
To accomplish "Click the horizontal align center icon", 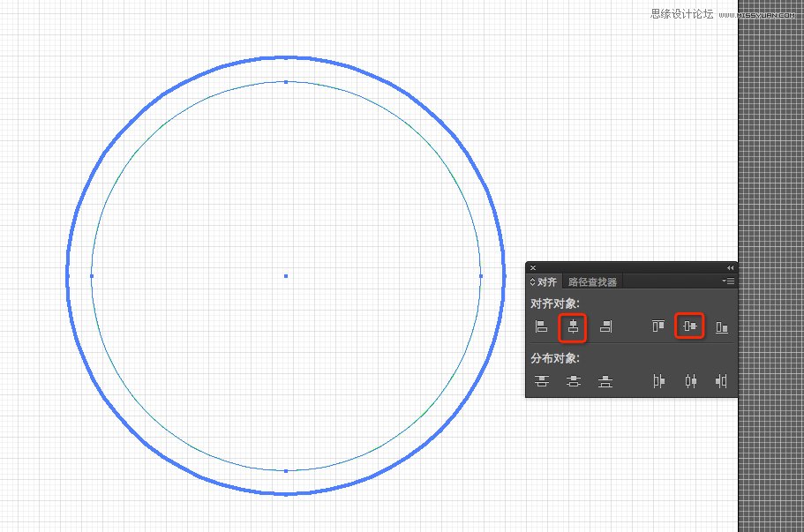I will point(574,327).
